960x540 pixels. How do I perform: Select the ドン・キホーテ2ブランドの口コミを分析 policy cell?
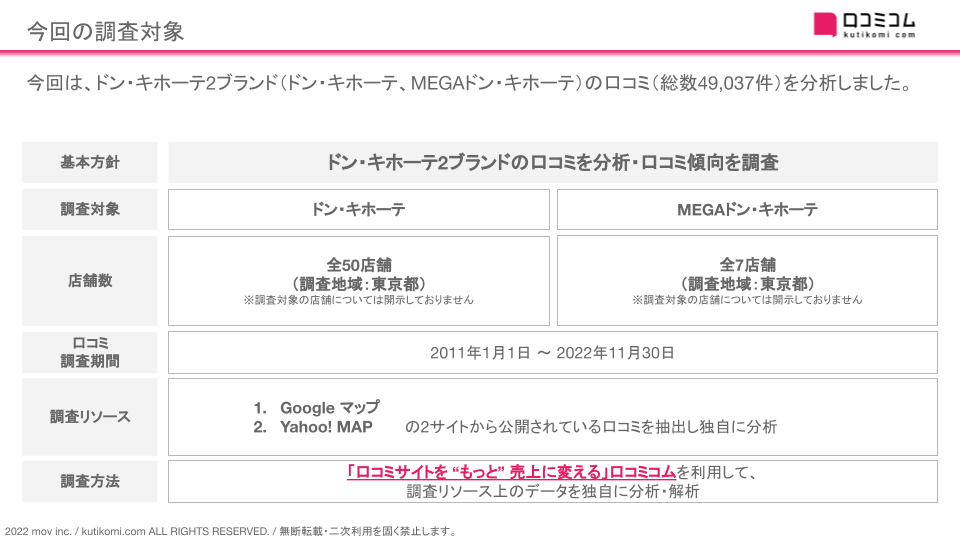click(x=553, y=162)
